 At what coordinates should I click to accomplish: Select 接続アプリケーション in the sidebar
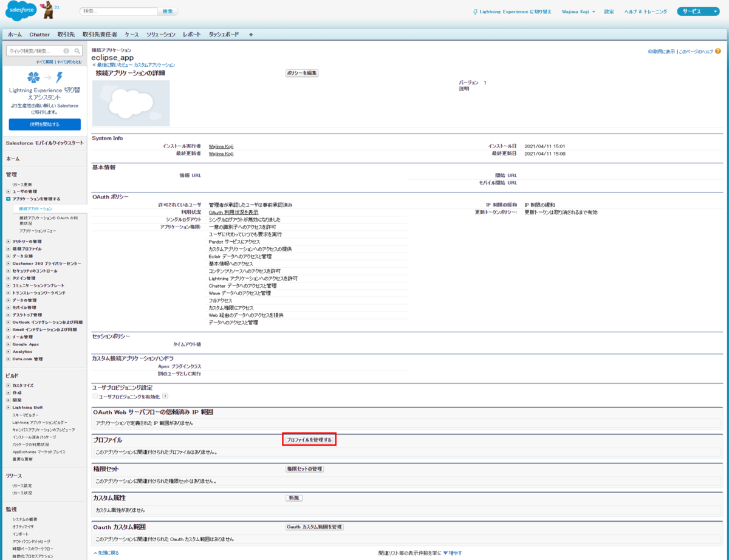coord(35,208)
